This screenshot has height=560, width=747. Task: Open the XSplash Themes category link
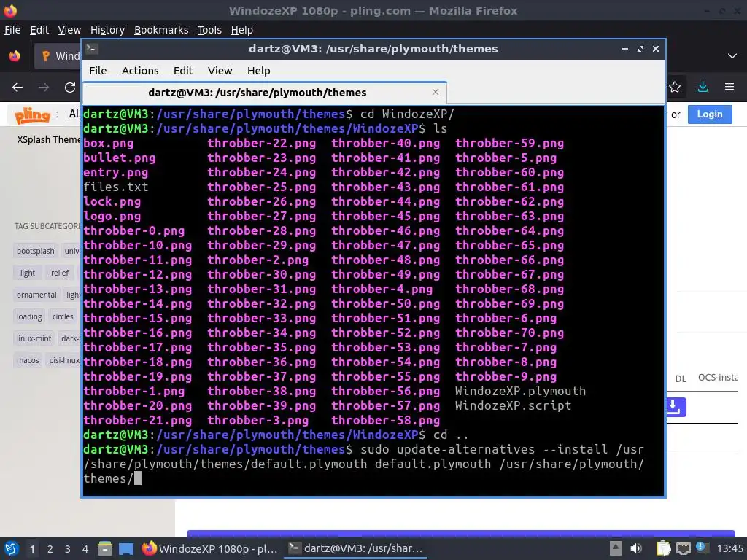point(49,139)
